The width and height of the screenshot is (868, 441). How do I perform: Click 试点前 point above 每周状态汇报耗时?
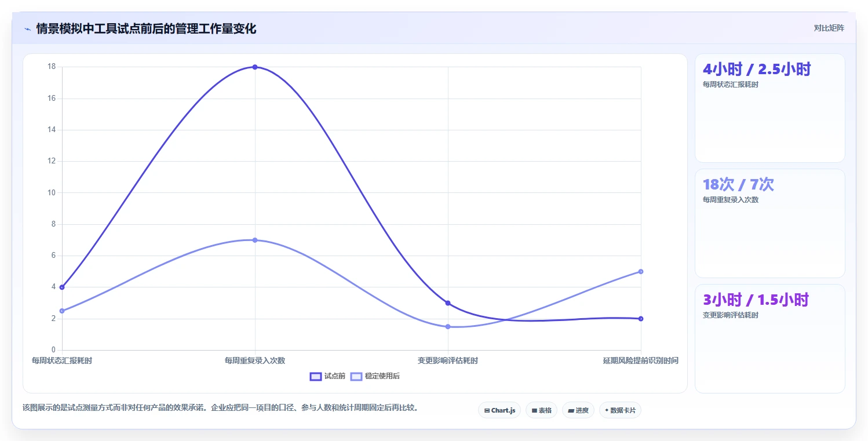62,287
